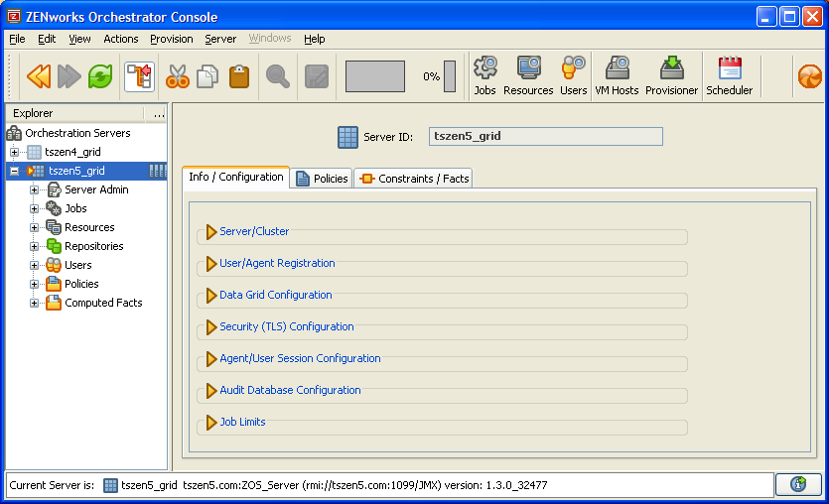This screenshot has height=504, width=829.
Task: Open the Users monitor
Action: [574, 76]
